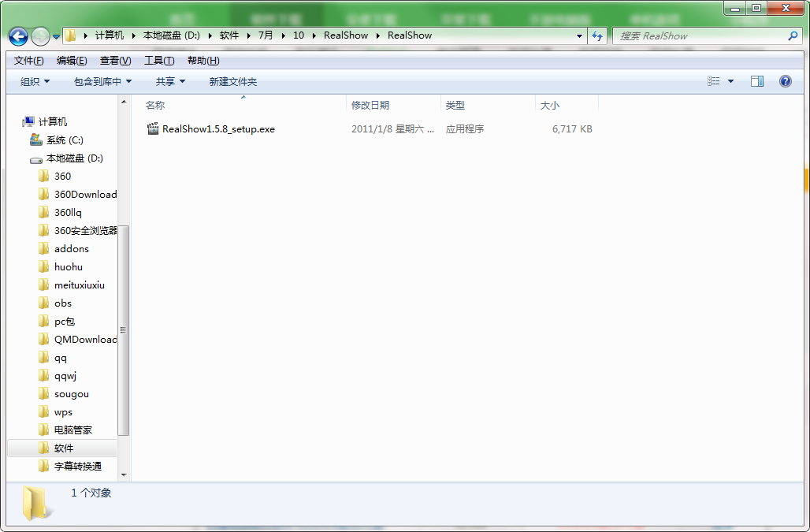Viewport: 810px width, 532px height.
Task: Click the QMDownload folder icon in tree
Action: point(44,340)
